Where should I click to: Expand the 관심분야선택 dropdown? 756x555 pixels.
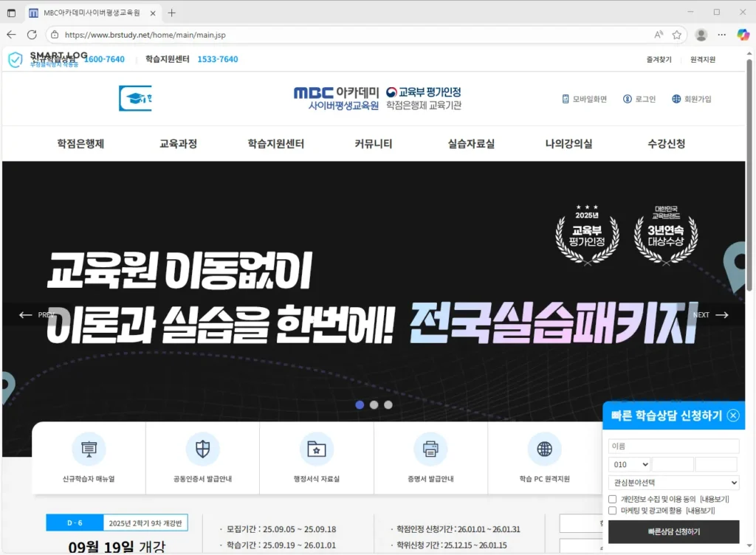673,482
